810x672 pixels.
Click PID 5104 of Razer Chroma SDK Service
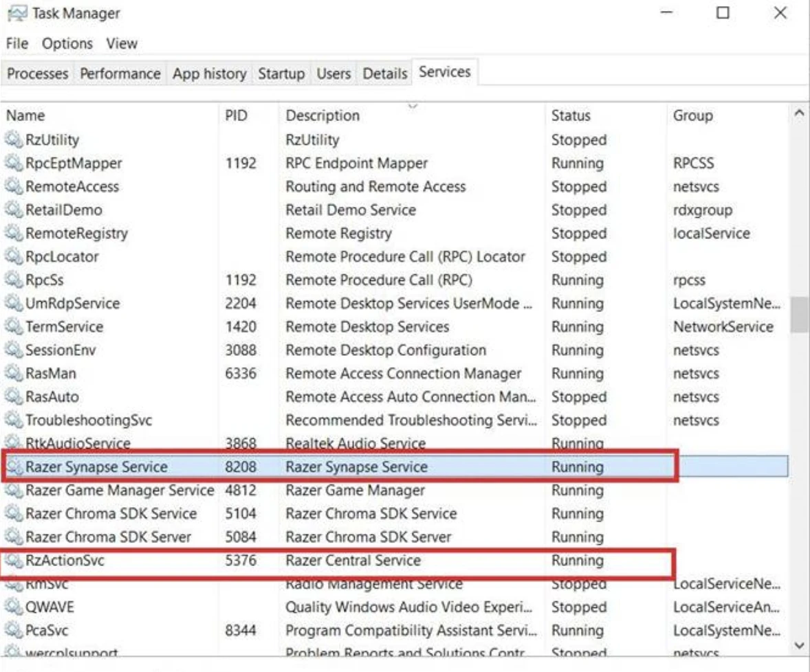point(241,513)
